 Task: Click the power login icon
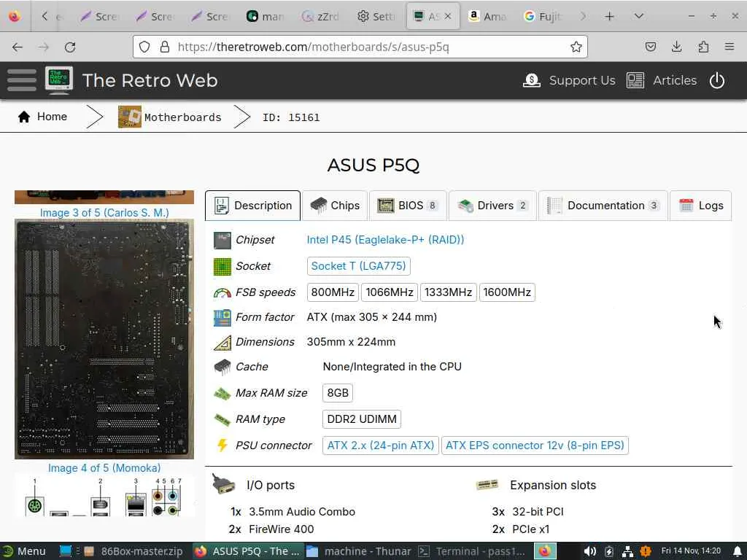coord(717,80)
